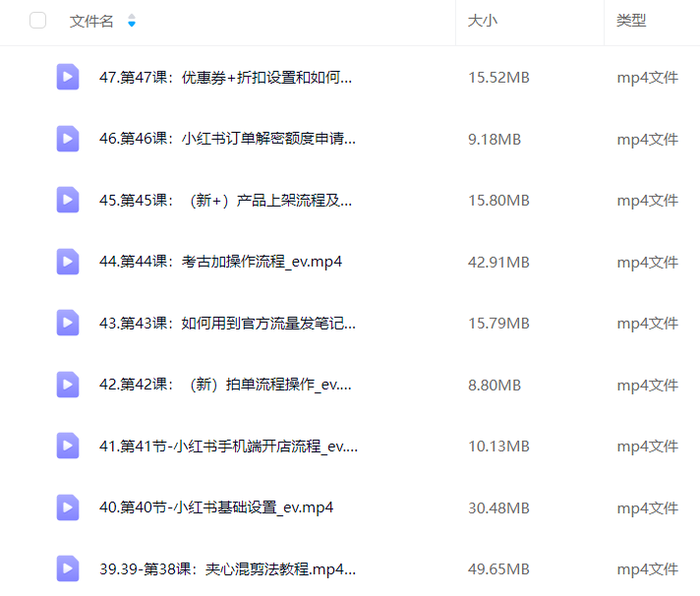This screenshot has height=596, width=700.
Task: Click the video icon beside 41.第41节
Action: (x=68, y=446)
